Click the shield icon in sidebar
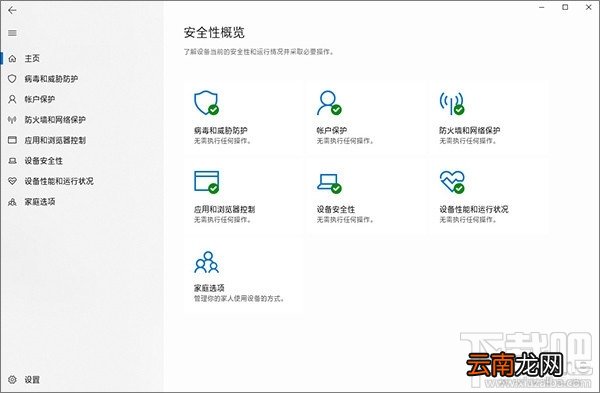The width and height of the screenshot is (600, 393). pos(12,79)
